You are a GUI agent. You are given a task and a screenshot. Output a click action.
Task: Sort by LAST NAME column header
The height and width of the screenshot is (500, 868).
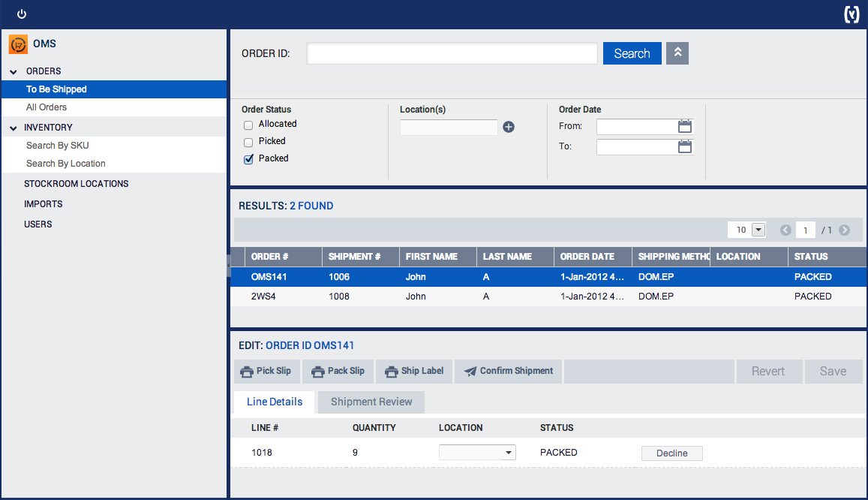515,257
